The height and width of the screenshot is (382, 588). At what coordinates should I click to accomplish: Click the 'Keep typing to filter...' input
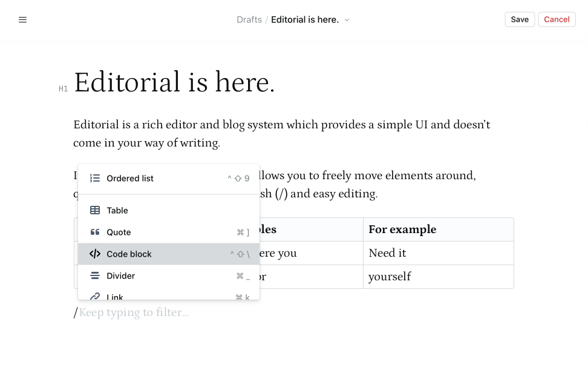(x=134, y=312)
